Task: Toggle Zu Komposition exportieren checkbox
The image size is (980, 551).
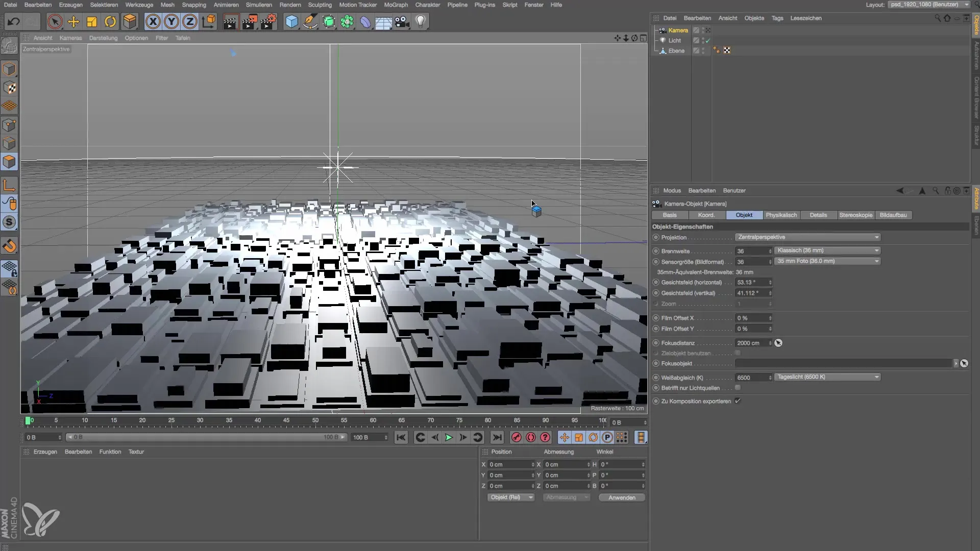Action: [x=738, y=401]
